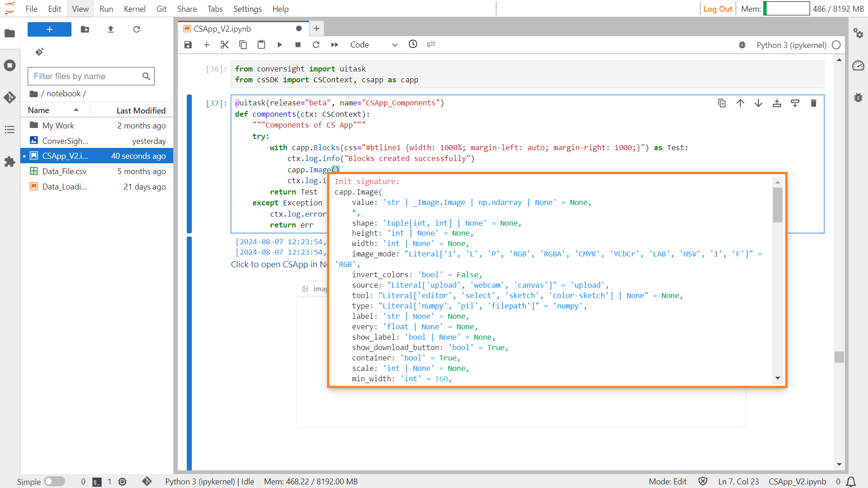Toggle Simple interface mode switch
Viewport: 868px width, 488px height.
(x=54, y=482)
